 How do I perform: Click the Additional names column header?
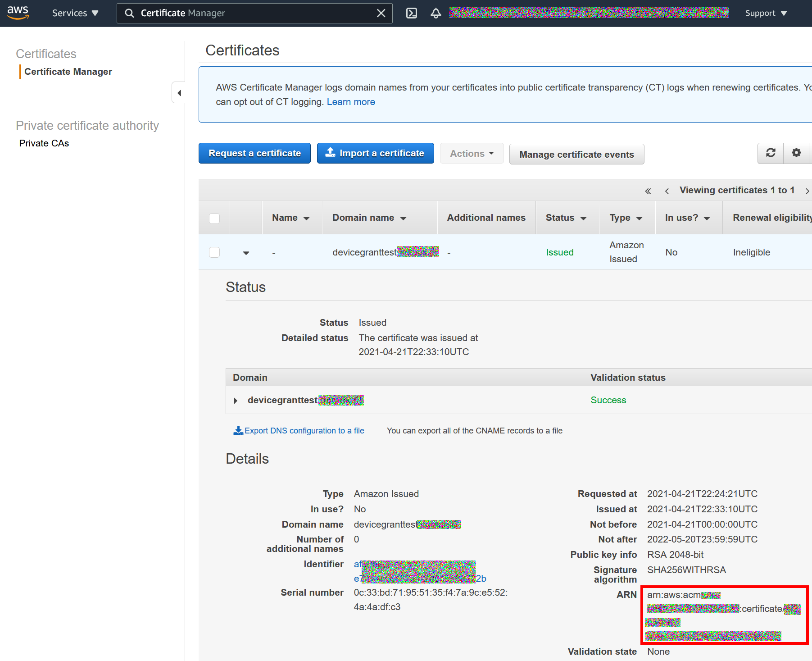[x=486, y=218]
